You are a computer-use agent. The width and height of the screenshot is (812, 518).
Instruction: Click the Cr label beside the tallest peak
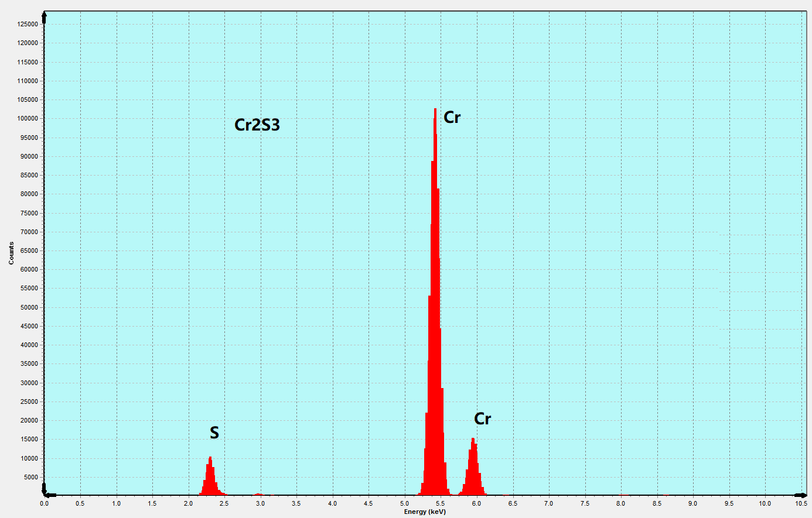[452, 118]
